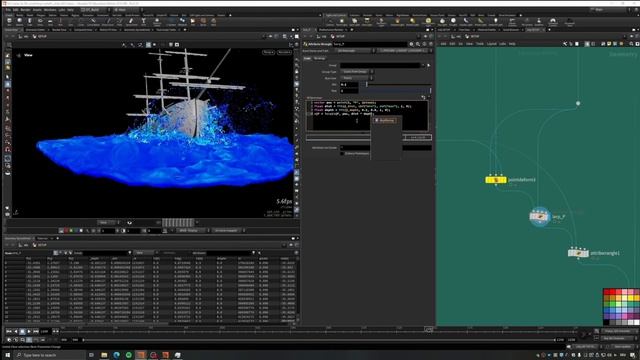The width and height of the screenshot is (640, 360).
Task: Open spreadsheet Group dropdown arrow
Action: [130, 253]
